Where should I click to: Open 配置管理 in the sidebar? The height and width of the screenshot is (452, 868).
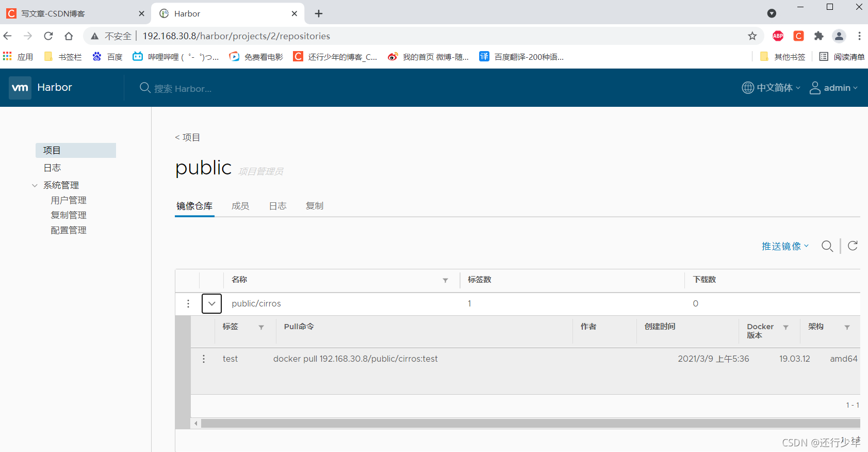coord(69,230)
